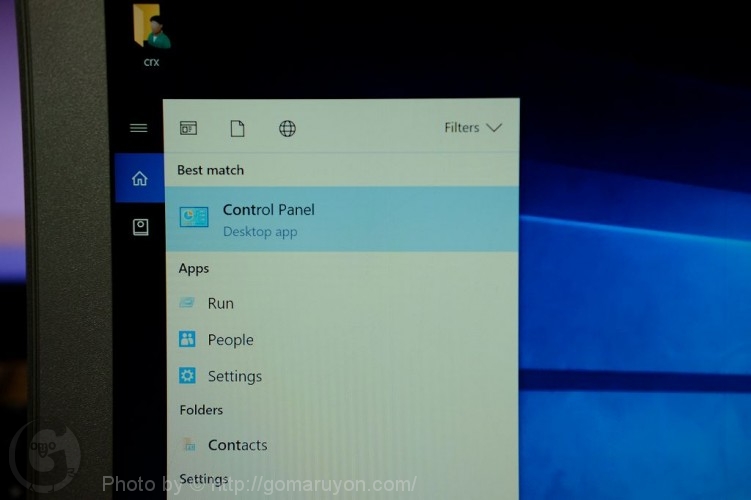Open the Notebook icon in sidebar
This screenshot has height=500, width=751.
(140, 227)
